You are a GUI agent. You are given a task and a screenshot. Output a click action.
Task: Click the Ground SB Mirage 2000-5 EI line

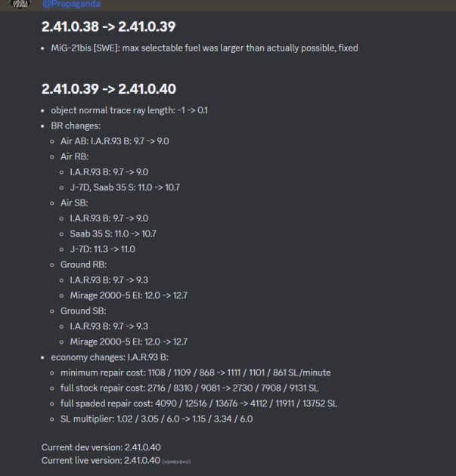129,342
